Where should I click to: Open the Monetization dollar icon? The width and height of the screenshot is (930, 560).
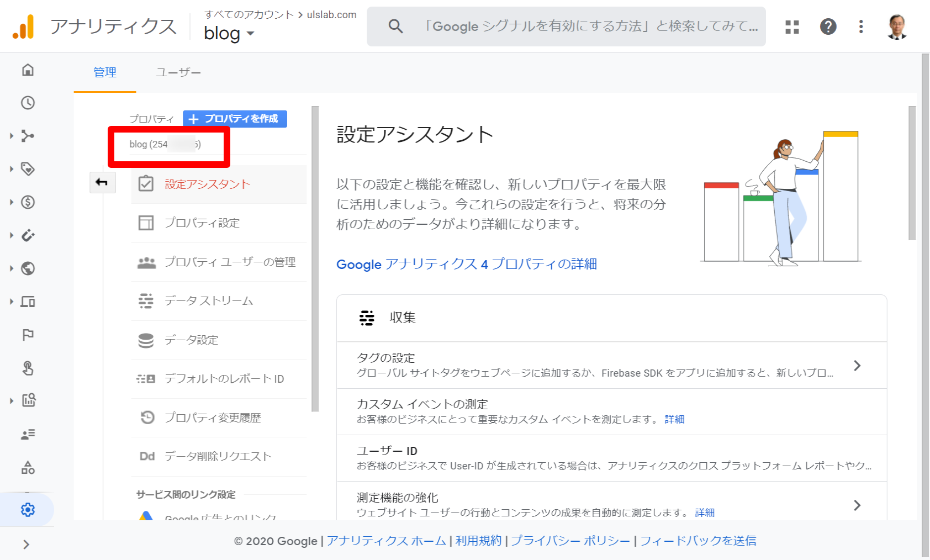(x=28, y=202)
